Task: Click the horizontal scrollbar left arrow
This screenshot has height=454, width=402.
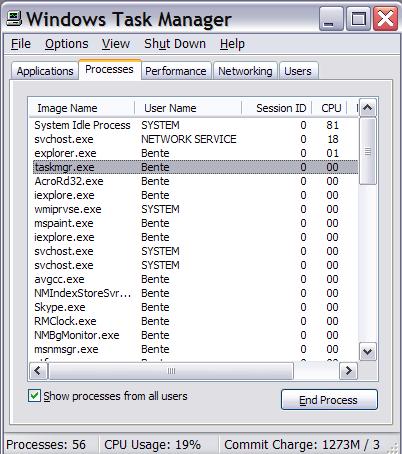Action: pyautogui.click(x=38, y=371)
